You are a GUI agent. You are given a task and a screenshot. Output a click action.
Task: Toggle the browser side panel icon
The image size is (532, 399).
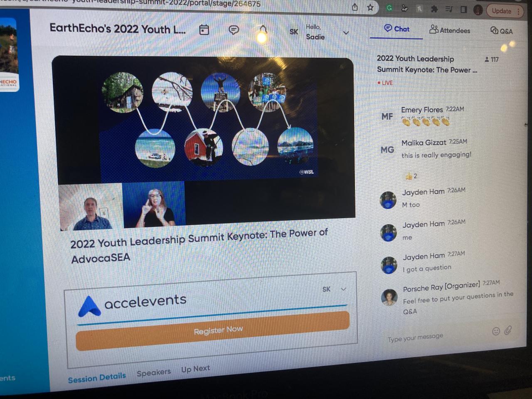pyautogui.click(x=463, y=10)
